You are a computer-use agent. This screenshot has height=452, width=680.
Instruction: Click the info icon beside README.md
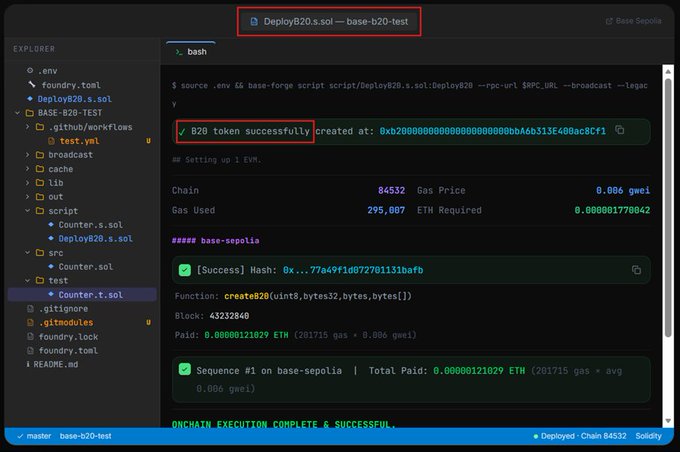(x=28, y=364)
